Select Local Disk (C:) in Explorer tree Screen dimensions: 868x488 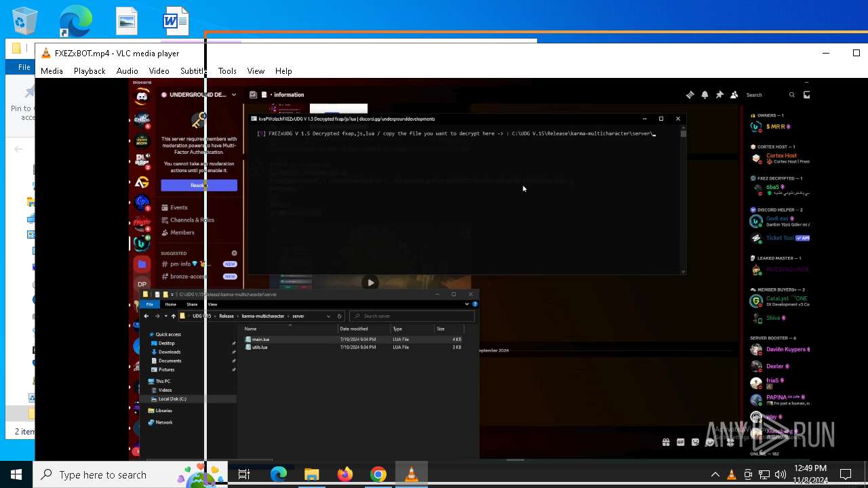tap(172, 399)
